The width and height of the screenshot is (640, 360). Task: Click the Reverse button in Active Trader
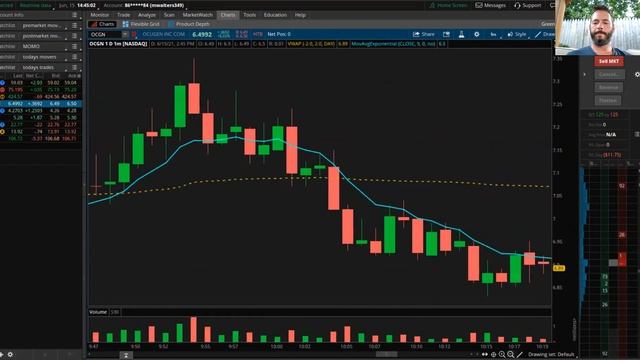[608, 87]
